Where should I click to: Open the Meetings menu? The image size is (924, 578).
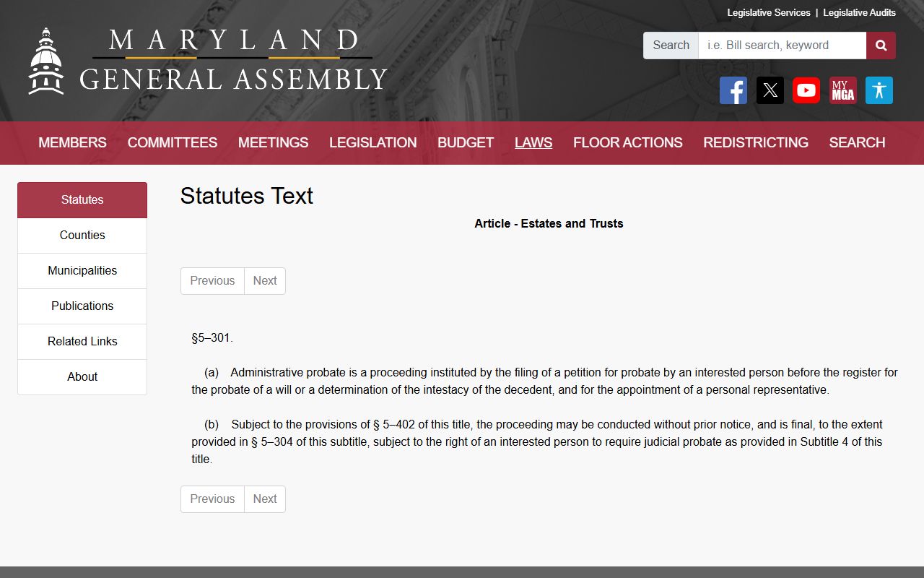pyautogui.click(x=273, y=143)
